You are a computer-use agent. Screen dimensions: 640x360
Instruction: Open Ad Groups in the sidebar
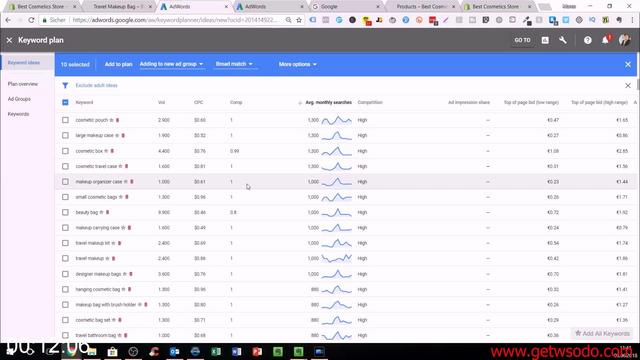[19, 99]
